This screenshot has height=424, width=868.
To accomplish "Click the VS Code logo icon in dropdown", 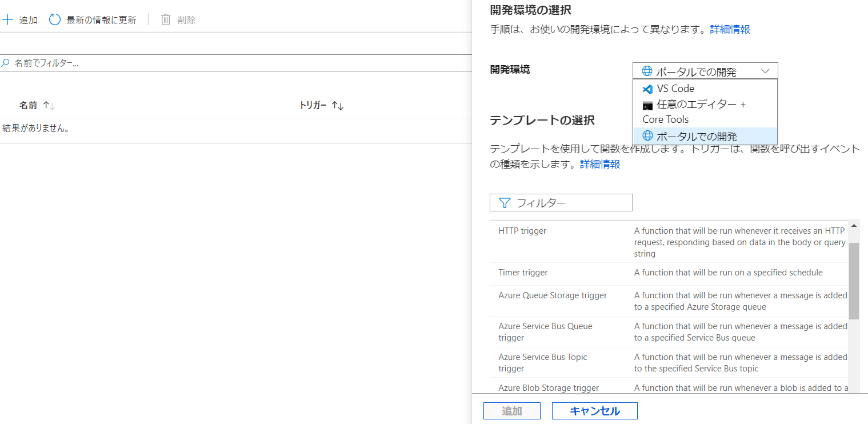I will [647, 89].
